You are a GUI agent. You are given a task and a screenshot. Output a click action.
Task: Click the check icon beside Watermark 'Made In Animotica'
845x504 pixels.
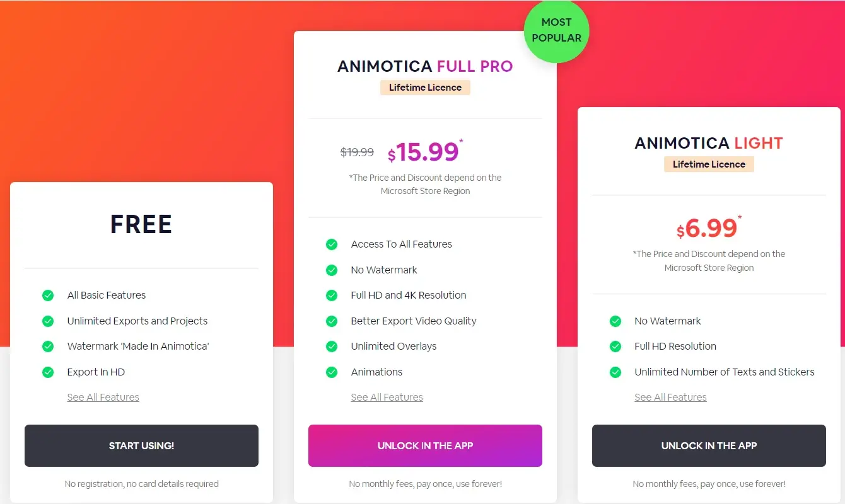tap(48, 346)
